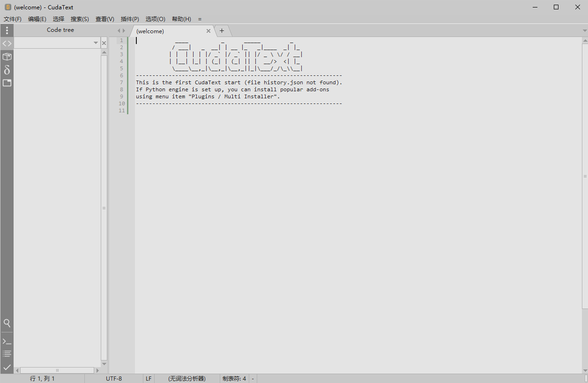The width and height of the screenshot is (588, 383).
Task: Open the 编辑(E) menu
Action: 37,19
